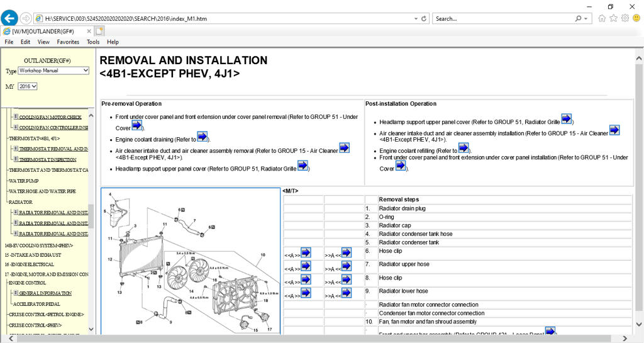Open THERMOSTAT INSPECTION tree link
The image size is (644, 343).
tap(48, 159)
